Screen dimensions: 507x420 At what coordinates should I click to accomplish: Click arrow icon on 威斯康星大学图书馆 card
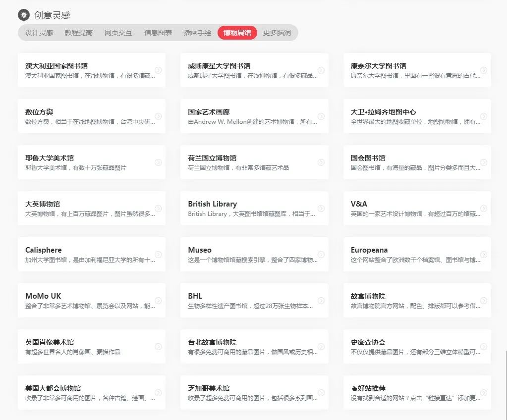(x=321, y=70)
